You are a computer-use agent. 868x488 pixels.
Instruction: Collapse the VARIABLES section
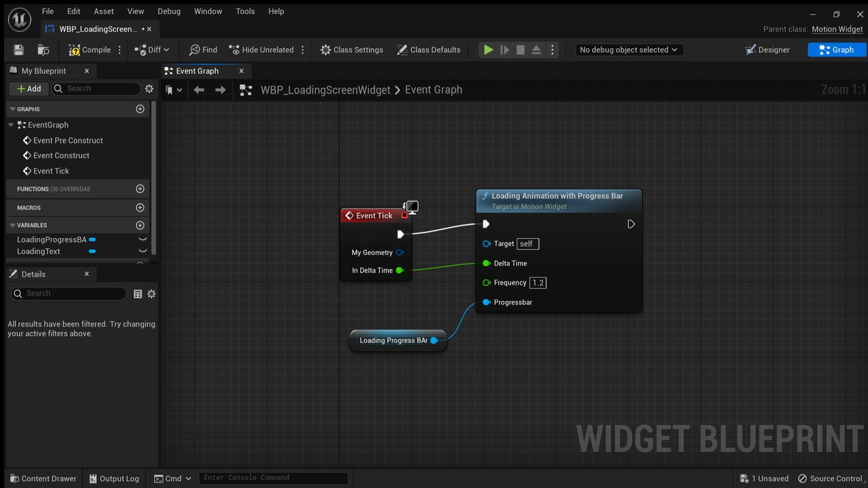(12, 225)
